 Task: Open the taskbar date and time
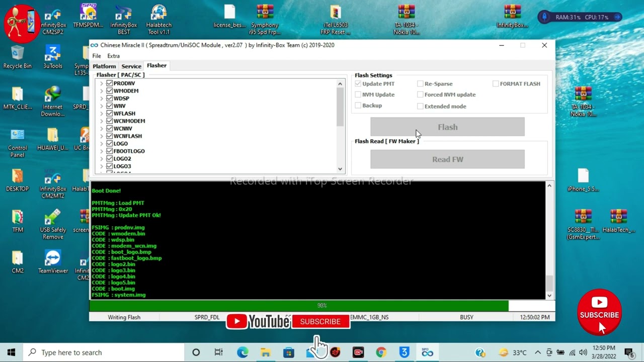tap(604, 352)
